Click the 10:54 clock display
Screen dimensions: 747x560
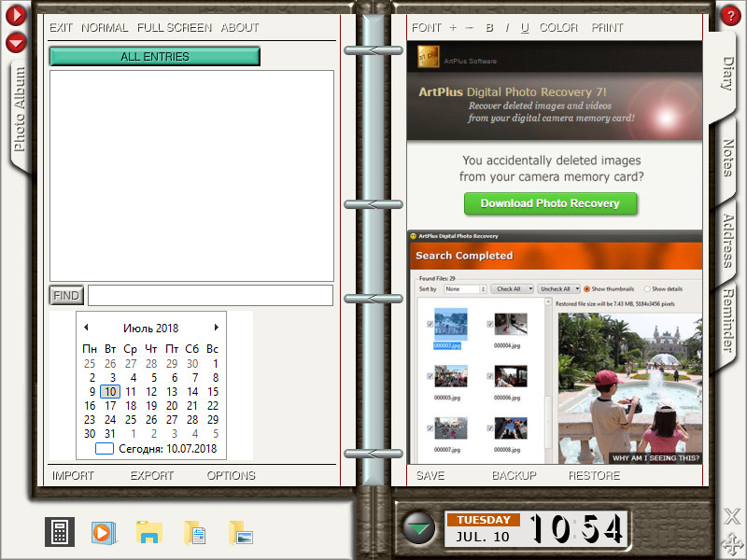pyautogui.click(x=576, y=528)
